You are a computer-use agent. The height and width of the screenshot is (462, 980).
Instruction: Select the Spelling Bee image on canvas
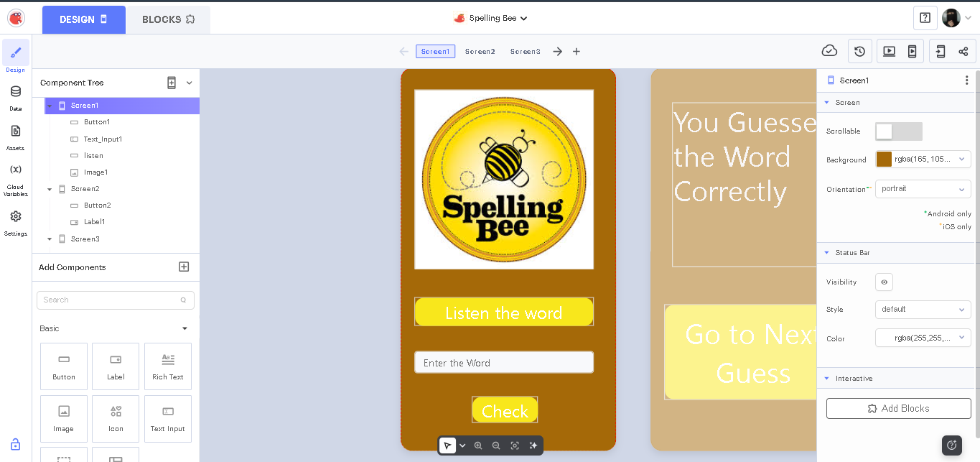point(504,180)
